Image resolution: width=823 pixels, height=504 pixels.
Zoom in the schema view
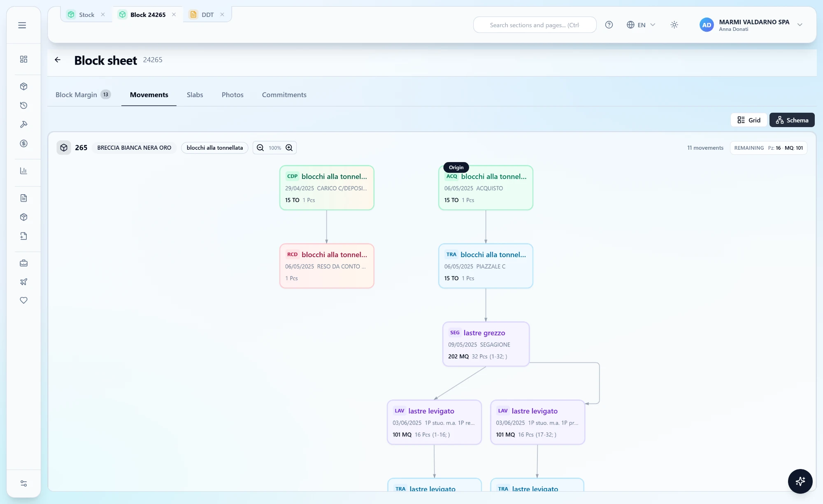click(x=289, y=148)
